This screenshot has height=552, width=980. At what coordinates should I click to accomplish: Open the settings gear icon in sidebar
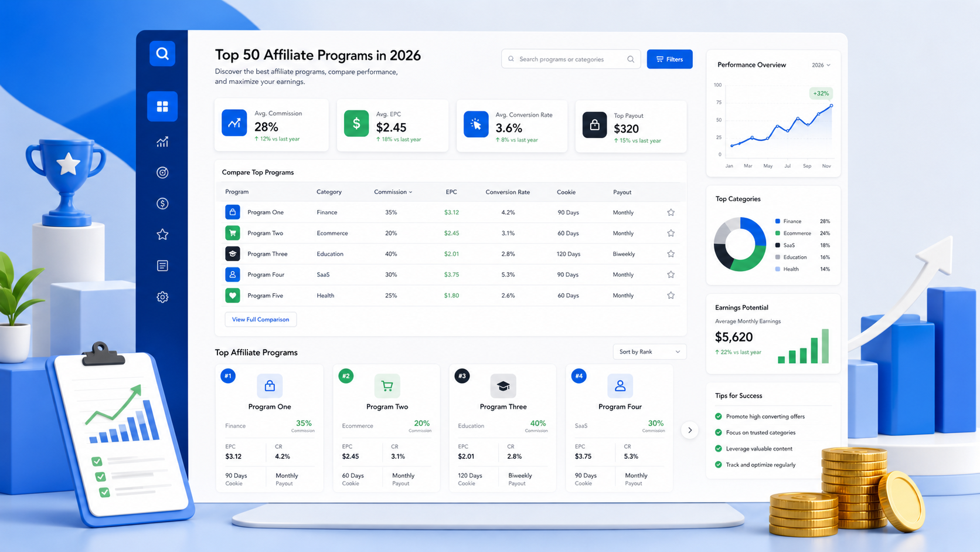162,297
